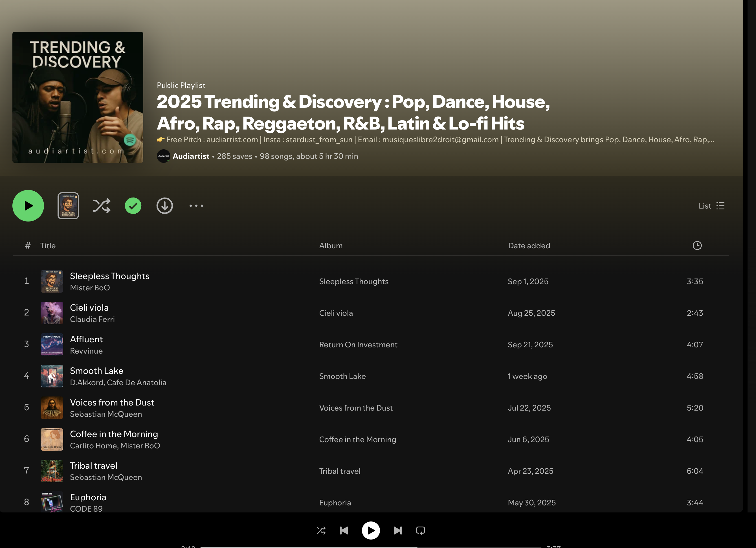Open the three-dots more options menu

tap(196, 206)
